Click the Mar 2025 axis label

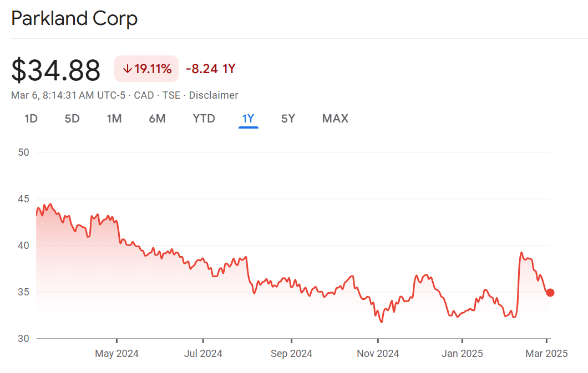[x=546, y=354]
